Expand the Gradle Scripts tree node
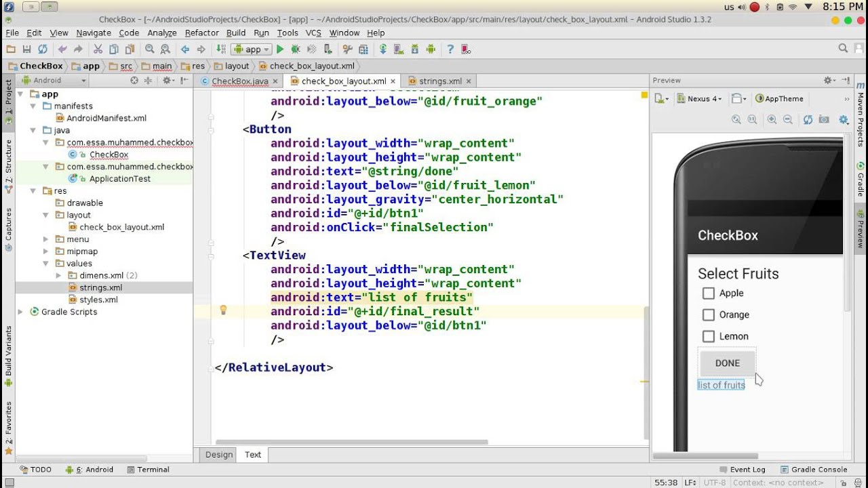 pyautogui.click(x=20, y=312)
